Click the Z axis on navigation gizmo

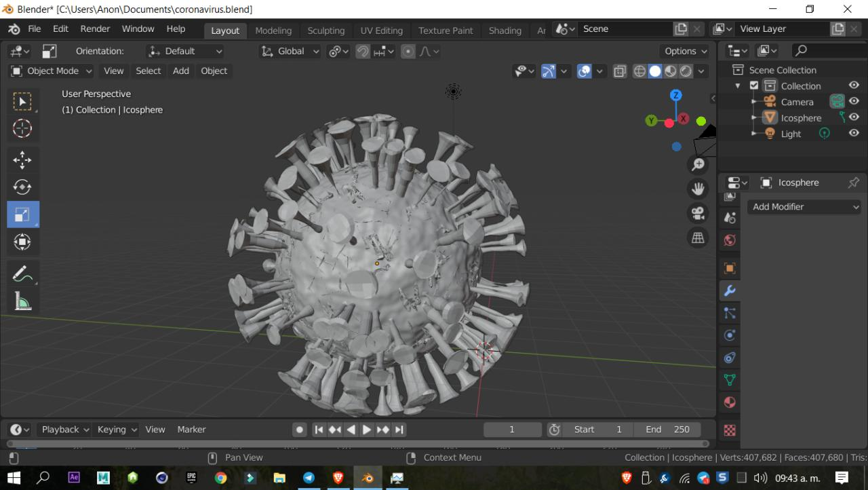[676, 95]
